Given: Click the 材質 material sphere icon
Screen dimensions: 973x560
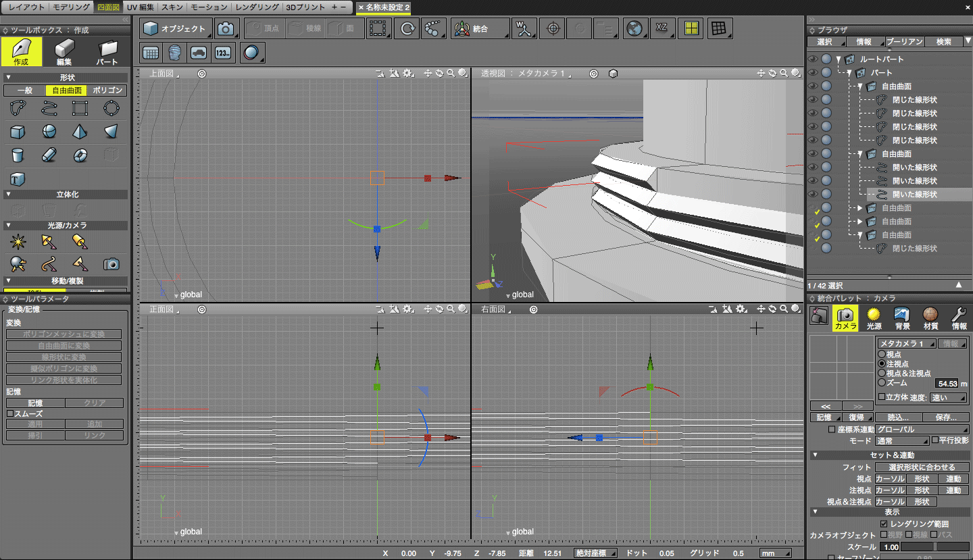Looking at the screenshot, I should click(x=930, y=317).
